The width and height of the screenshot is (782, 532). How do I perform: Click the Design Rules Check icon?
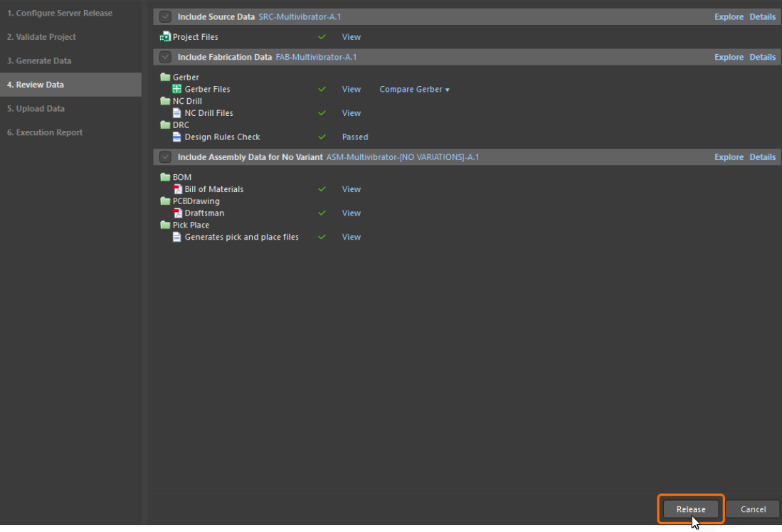(177, 137)
